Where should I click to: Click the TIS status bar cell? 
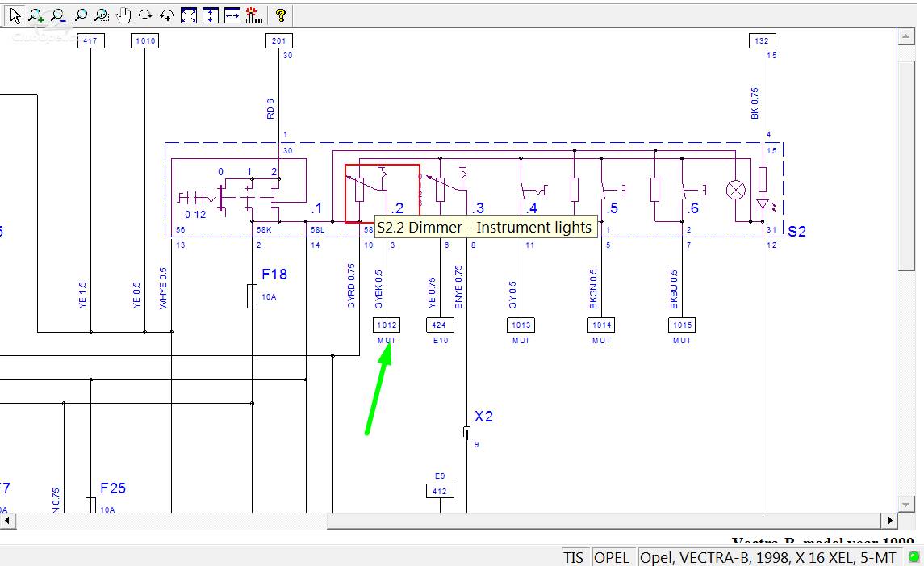574,557
